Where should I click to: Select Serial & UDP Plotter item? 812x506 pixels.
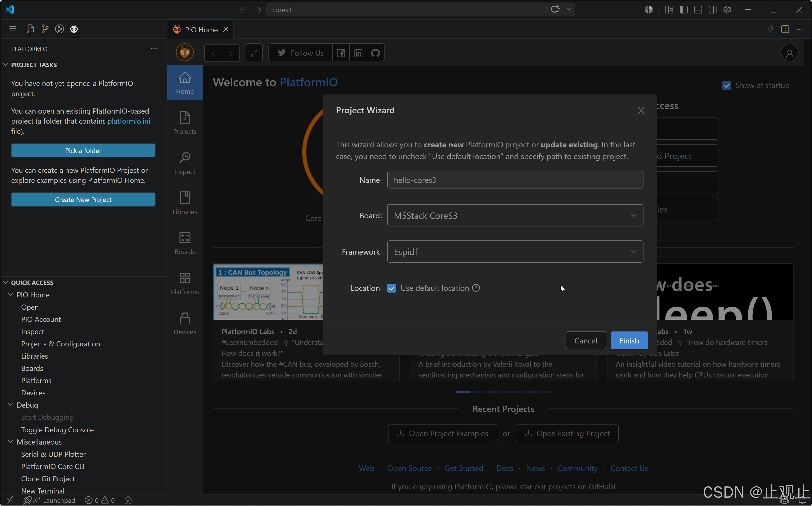53,454
